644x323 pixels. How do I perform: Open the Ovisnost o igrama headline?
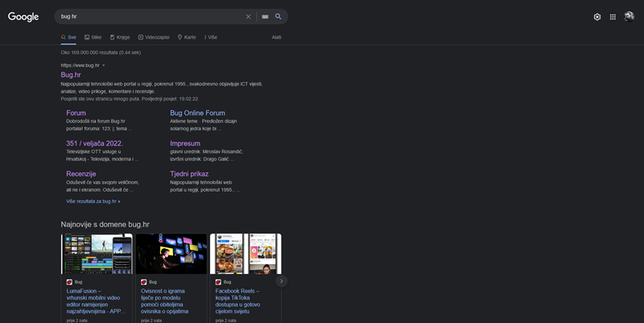tap(165, 301)
